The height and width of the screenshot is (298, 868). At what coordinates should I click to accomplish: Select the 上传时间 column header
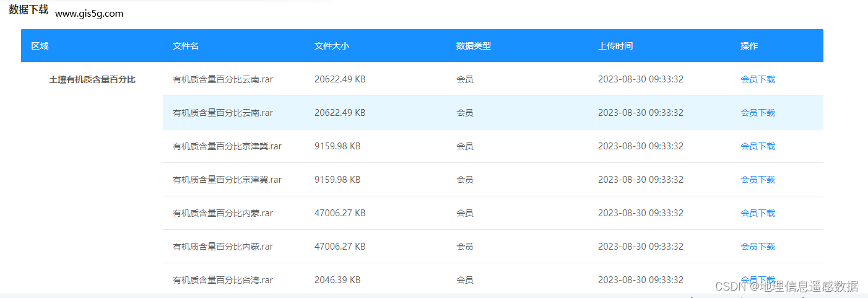pyautogui.click(x=615, y=46)
